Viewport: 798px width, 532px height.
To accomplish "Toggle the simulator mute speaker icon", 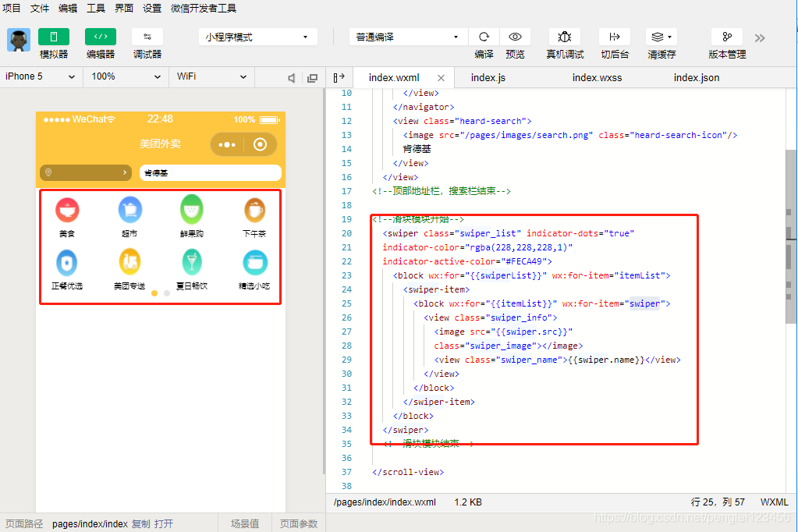I will (x=292, y=78).
